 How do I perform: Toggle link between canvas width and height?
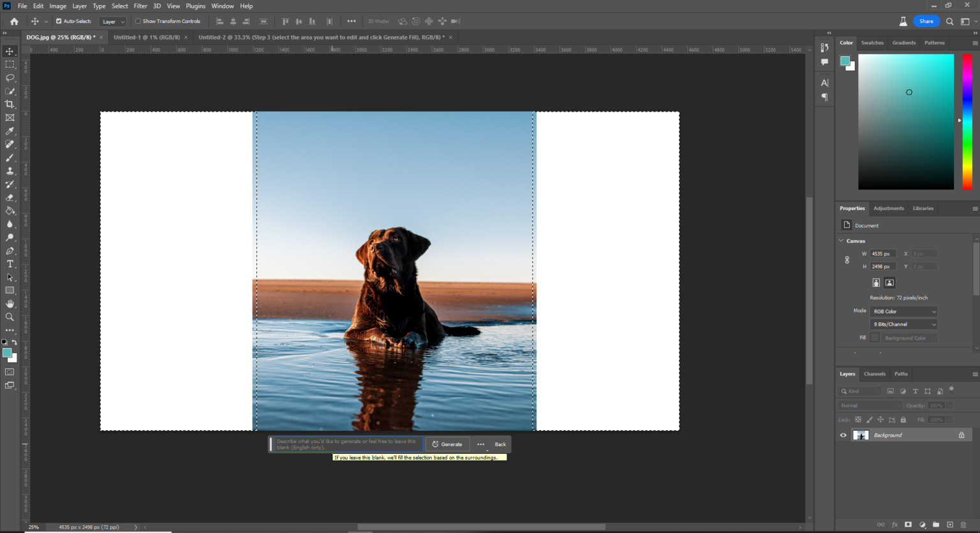click(847, 260)
